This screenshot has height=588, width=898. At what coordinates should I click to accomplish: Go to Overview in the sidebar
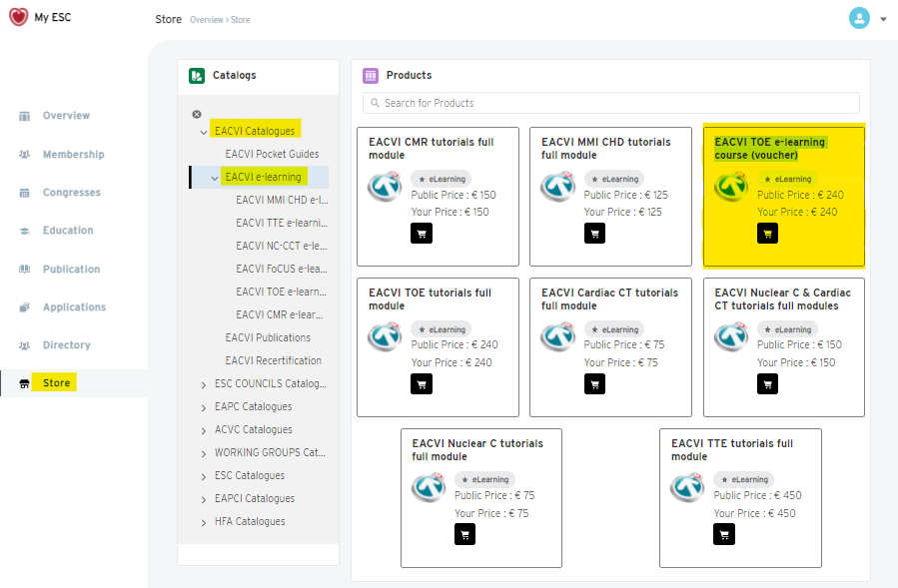point(66,116)
